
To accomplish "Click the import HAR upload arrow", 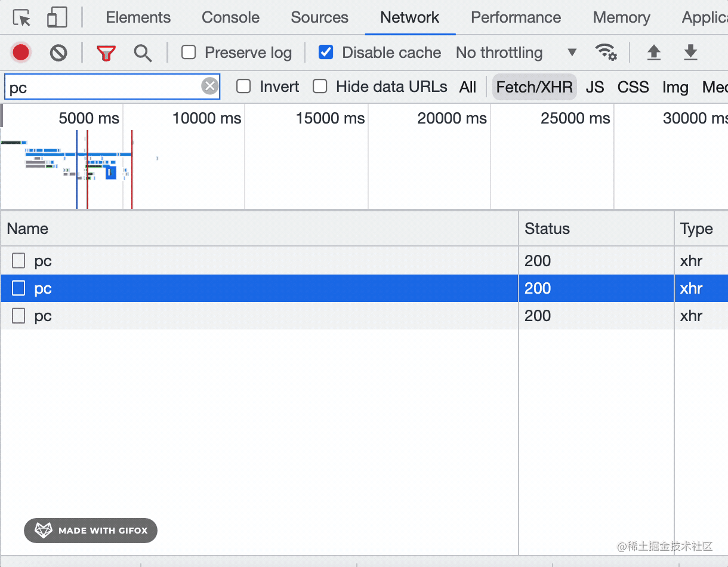I will (654, 53).
